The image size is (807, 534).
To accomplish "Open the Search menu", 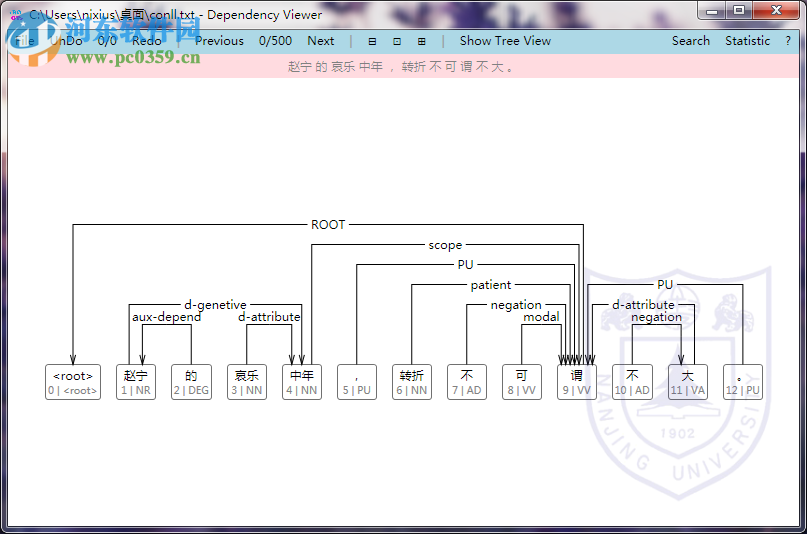I will click(691, 41).
